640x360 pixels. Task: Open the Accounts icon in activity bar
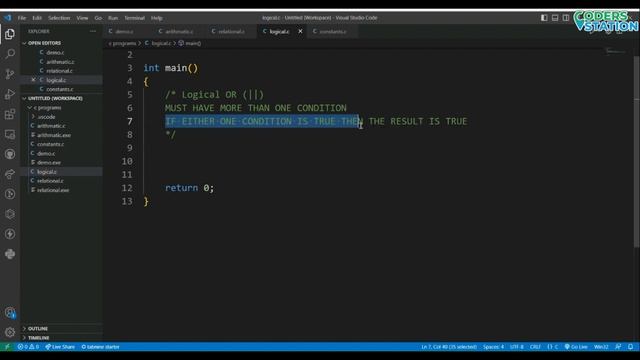10,313
